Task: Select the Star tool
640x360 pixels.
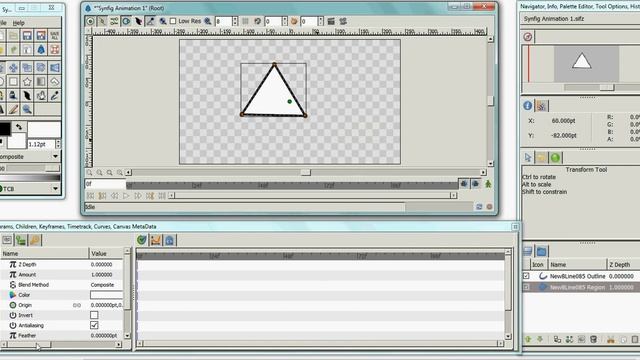Action: coord(27,82)
